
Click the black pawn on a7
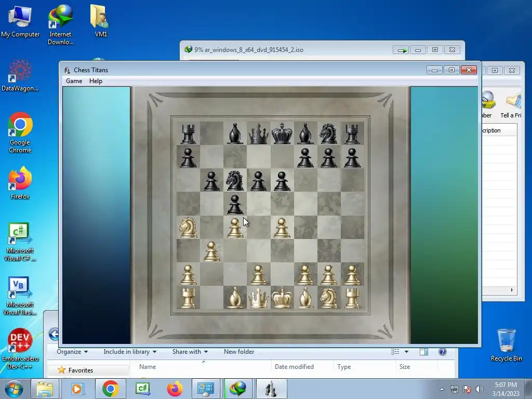188,157
